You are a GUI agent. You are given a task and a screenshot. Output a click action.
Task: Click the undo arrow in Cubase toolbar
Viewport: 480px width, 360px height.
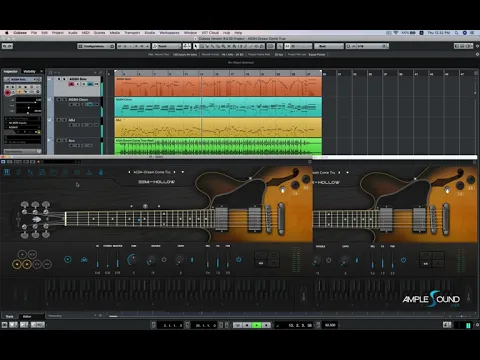coord(5,46)
